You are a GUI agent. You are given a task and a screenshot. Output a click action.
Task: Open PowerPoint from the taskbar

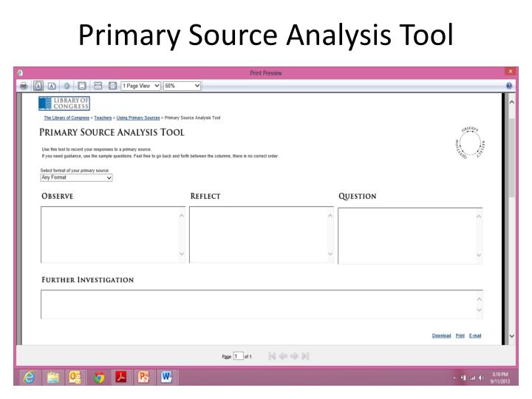144,377
